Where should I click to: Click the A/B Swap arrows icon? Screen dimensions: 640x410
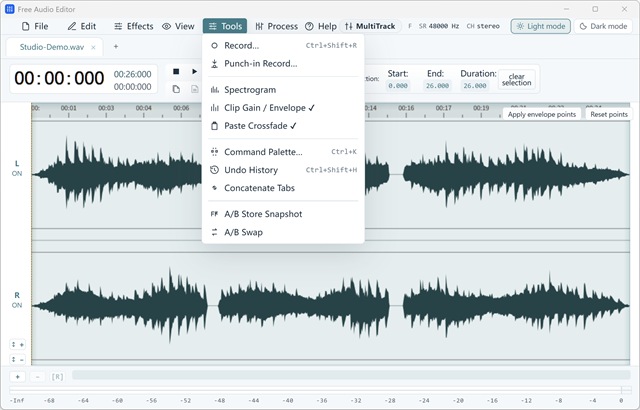pyautogui.click(x=214, y=232)
